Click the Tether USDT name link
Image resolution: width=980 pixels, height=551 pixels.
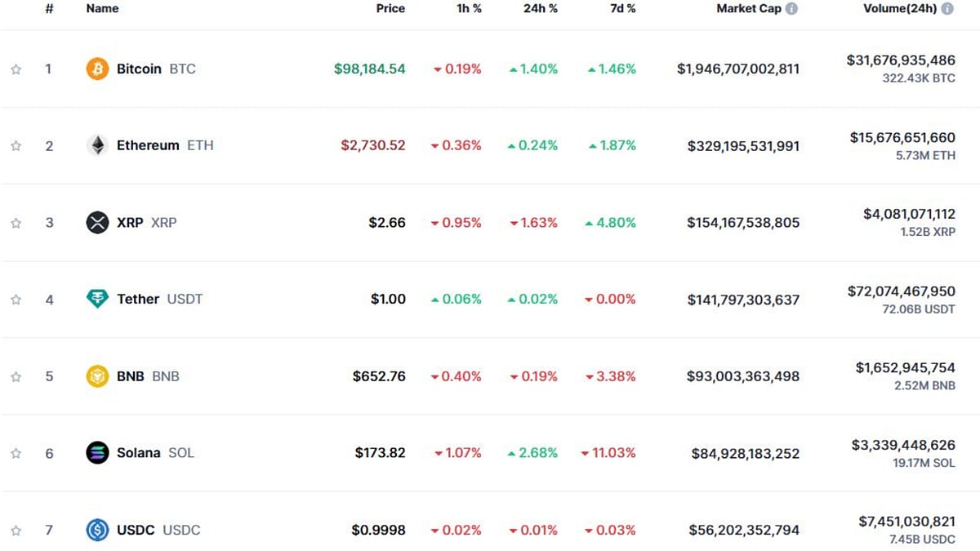pos(137,299)
